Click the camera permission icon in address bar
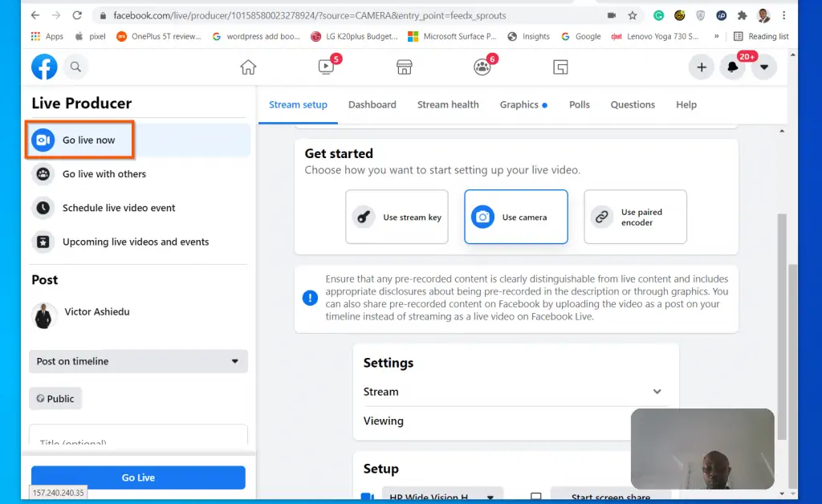This screenshot has height=504, width=822. pos(611,16)
